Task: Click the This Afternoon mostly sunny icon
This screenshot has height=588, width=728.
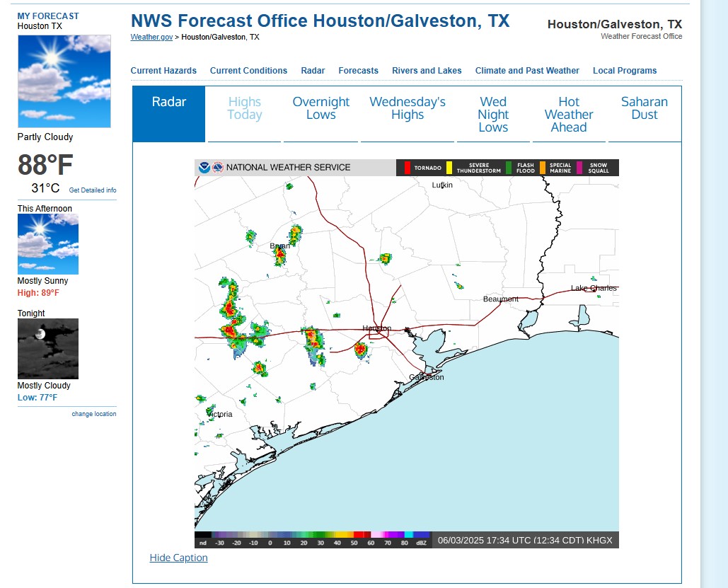Action: coord(48,244)
